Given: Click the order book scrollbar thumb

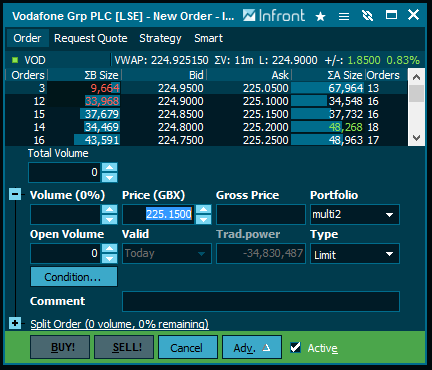Looking at the screenshot, I should pos(416,93).
